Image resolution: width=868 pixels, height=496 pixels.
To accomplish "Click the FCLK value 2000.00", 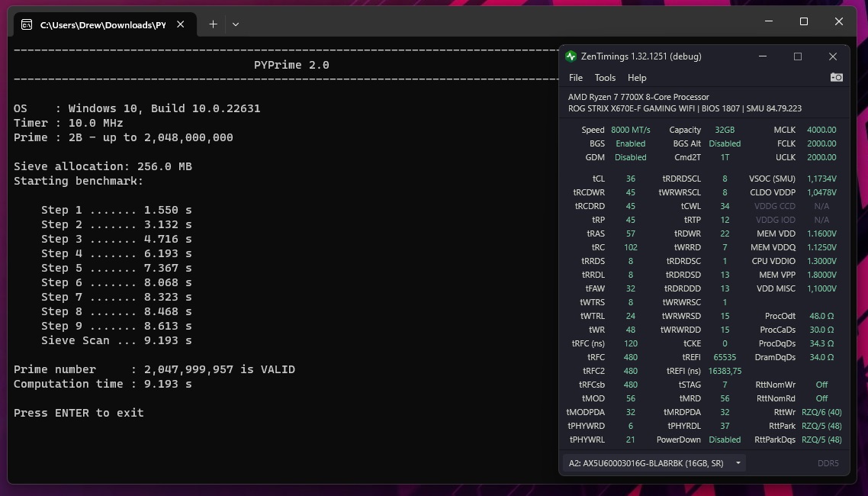I will coord(821,143).
